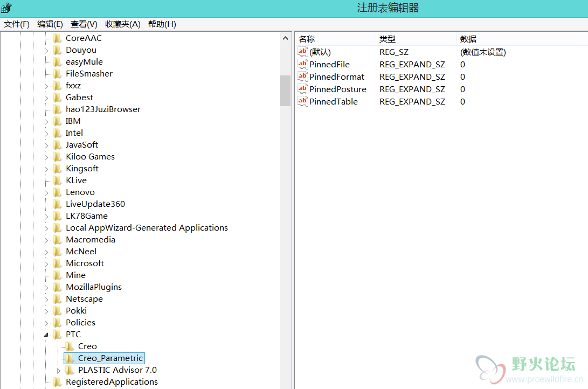588x389 pixels.
Task: Click the Registry Editor app icon in title bar
Action: [x=6, y=8]
